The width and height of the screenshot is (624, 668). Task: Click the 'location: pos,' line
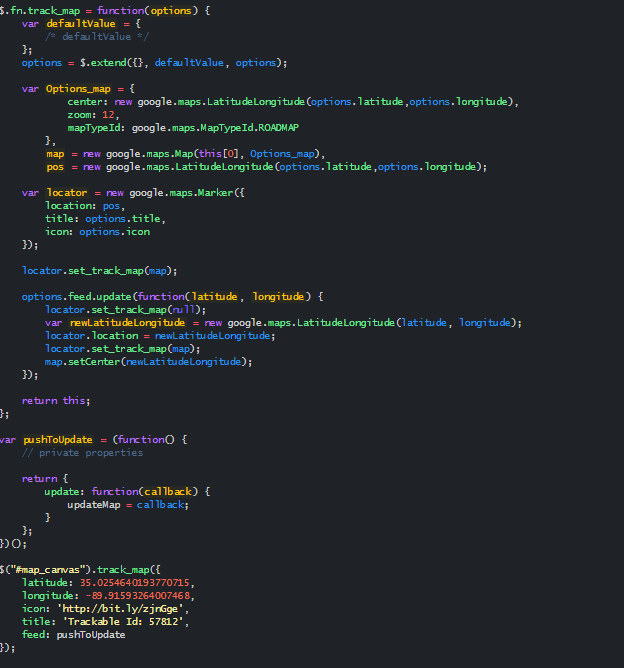85,206
